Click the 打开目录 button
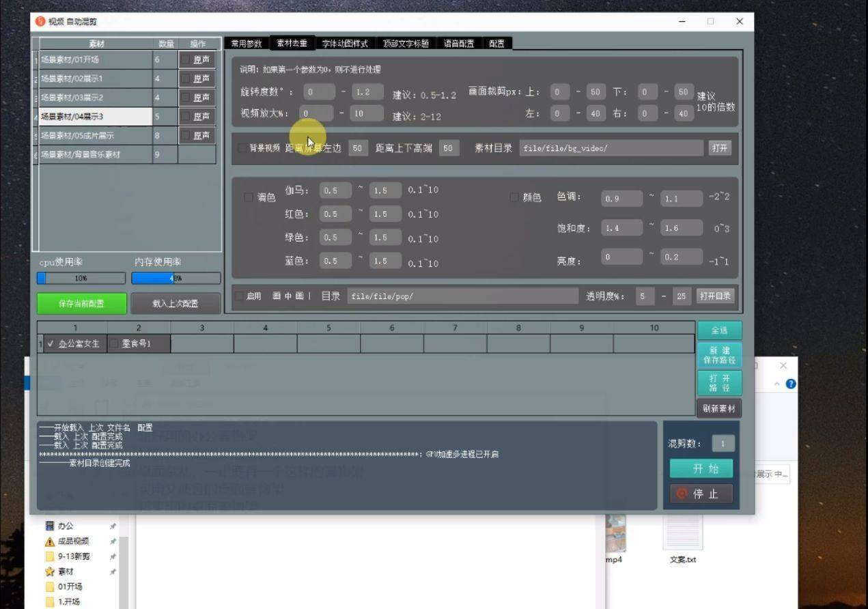868x609 pixels. [715, 296]
